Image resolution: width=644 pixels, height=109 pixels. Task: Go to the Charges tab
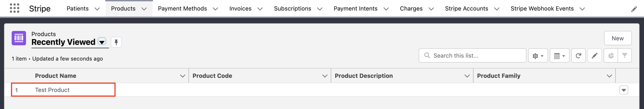tap(411, 9)
